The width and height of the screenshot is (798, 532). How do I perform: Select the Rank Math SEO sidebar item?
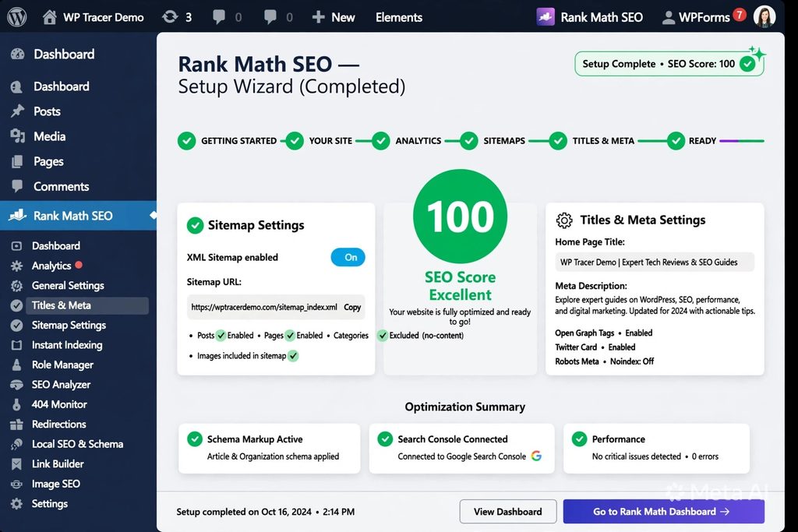point(79,216)
